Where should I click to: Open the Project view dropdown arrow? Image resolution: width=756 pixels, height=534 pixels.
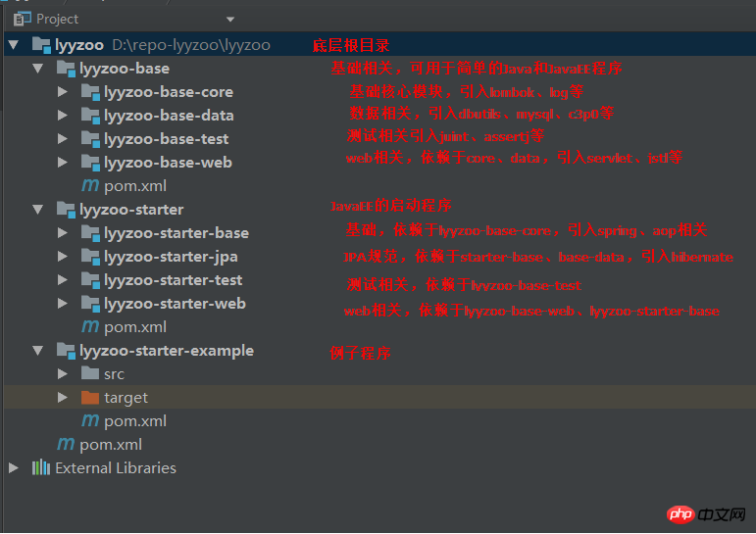[230, 20]
